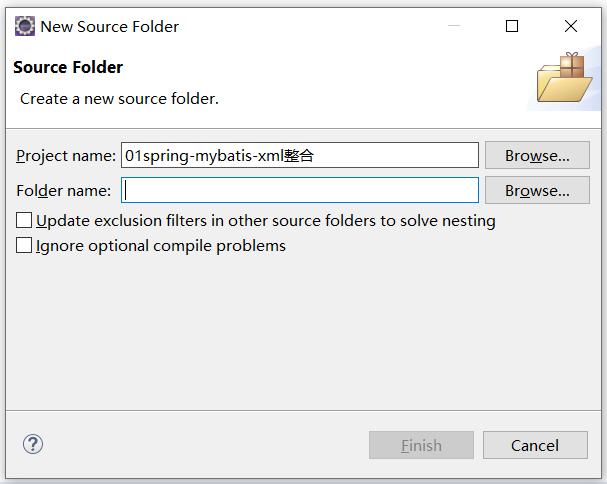Click the 'New Source Folder' title bar text
The image size is (607, 484).
[110, 27]
